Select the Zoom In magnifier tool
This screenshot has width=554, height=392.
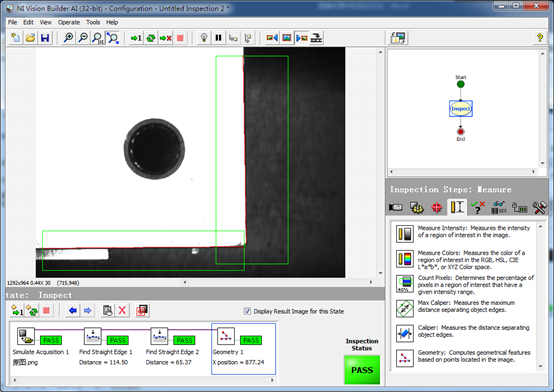tap(68, 38)
